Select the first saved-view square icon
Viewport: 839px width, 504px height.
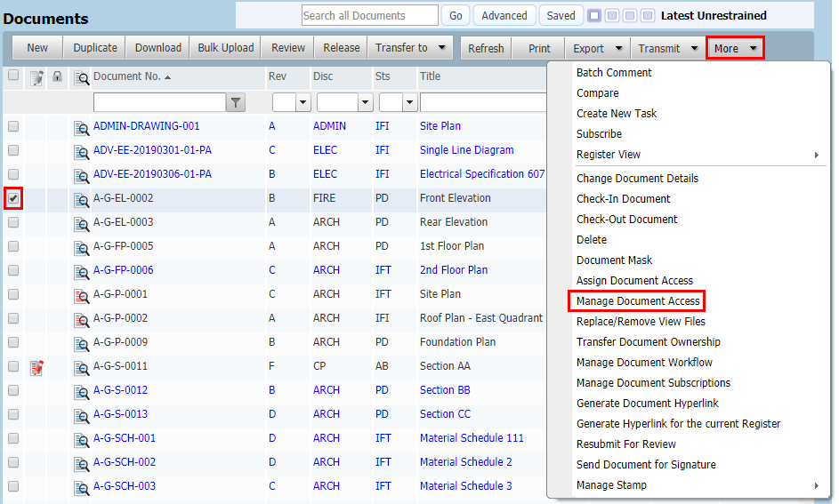pyautogui.click(x=594, y=16)
